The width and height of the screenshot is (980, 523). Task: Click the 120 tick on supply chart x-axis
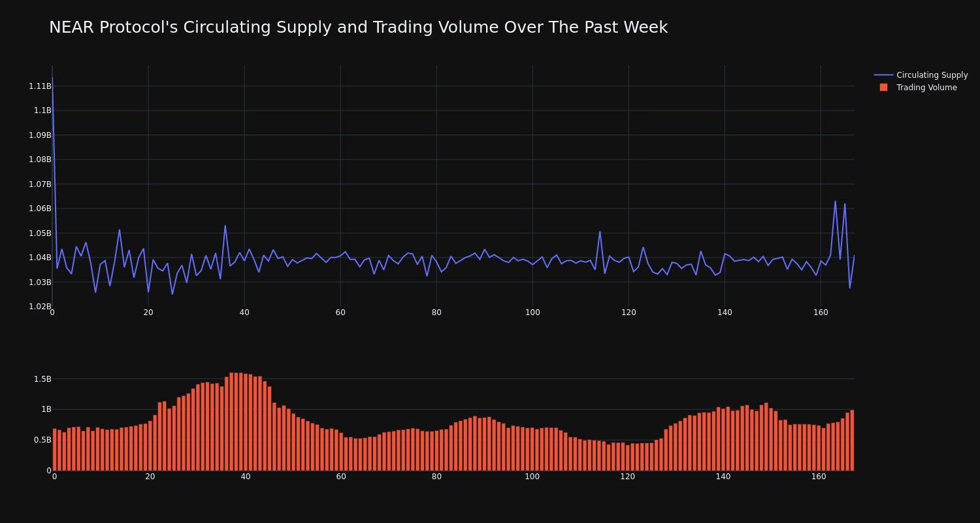tap(629, 312)
